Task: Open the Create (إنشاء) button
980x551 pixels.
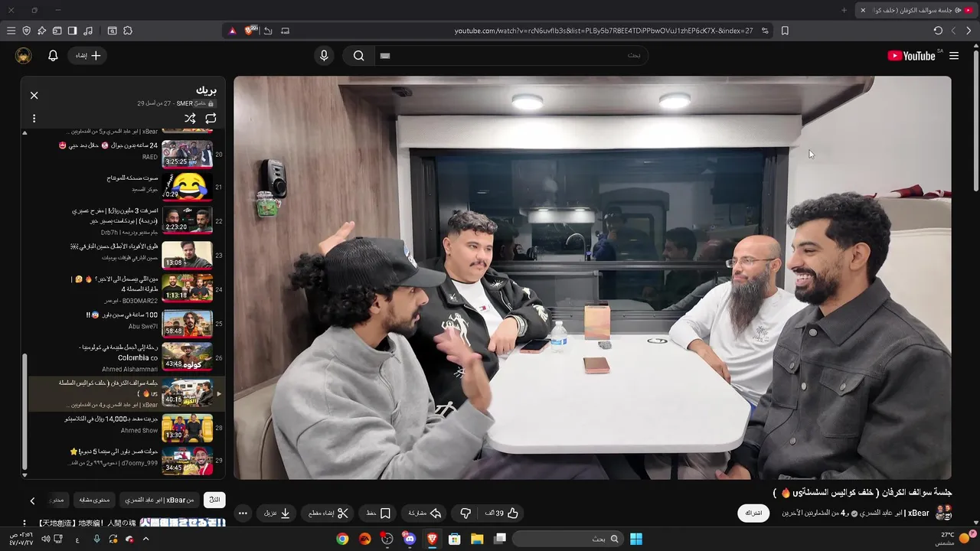Action: tap(87, 56)
